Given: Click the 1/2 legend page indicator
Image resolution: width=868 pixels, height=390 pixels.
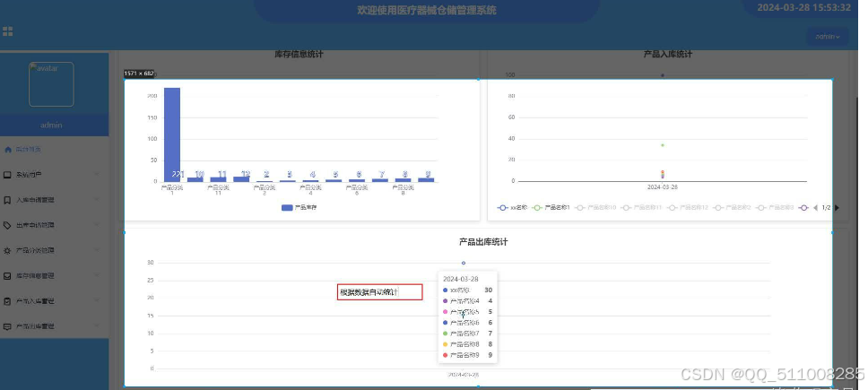Looking at the screenshot, I should 826,207.
